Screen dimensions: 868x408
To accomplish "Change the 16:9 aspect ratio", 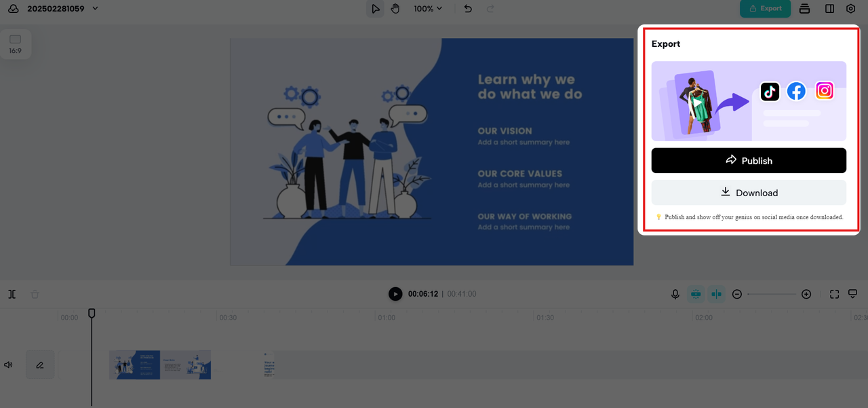I will pyautogui.click(x=15, y=44).
